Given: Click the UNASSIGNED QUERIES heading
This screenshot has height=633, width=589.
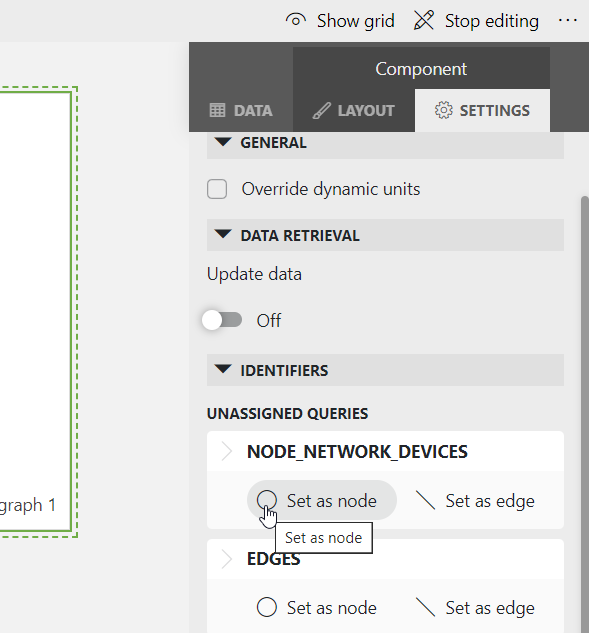Looking at the screenshot, I should point(287,413).
